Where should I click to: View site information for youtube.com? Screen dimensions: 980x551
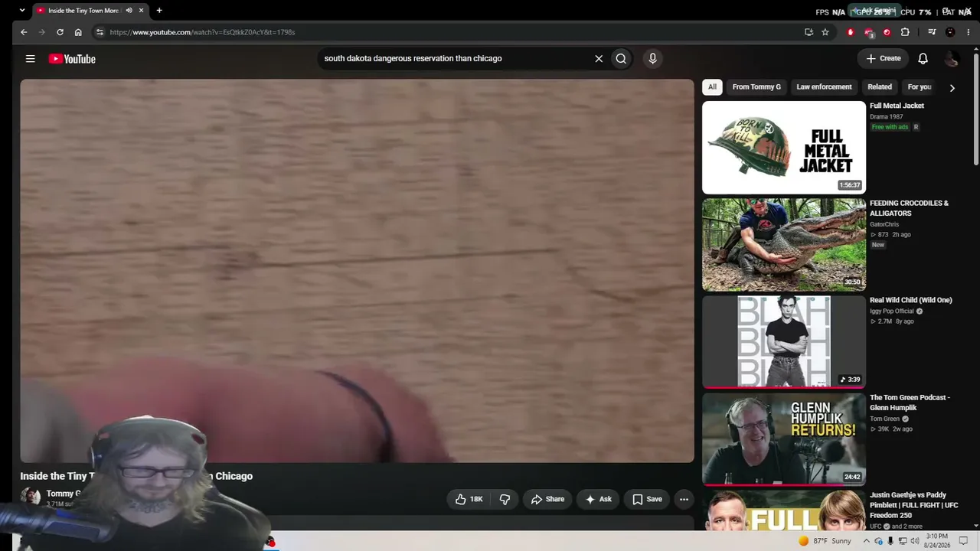[100, 32]
